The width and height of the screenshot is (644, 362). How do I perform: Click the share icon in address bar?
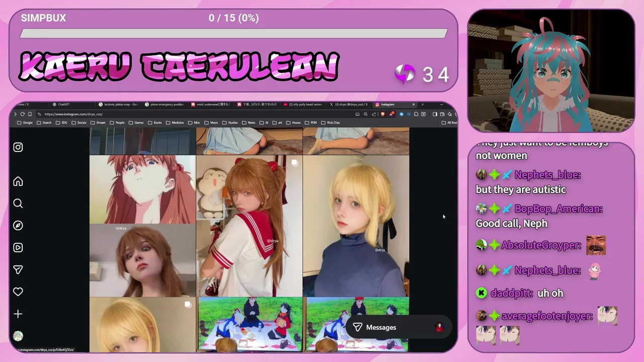tap(374, 114)
